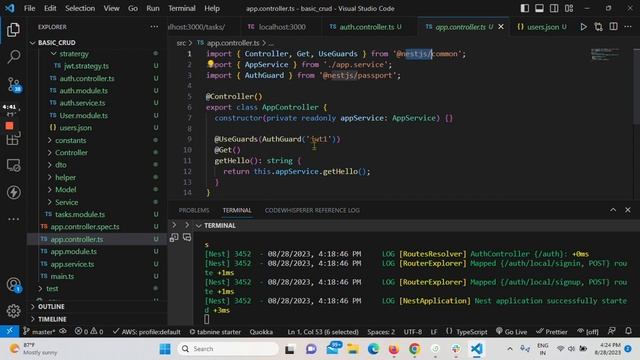This screenshot has height=360, width=640.
Task: Expand the dto folder
Action: point(61,165)
